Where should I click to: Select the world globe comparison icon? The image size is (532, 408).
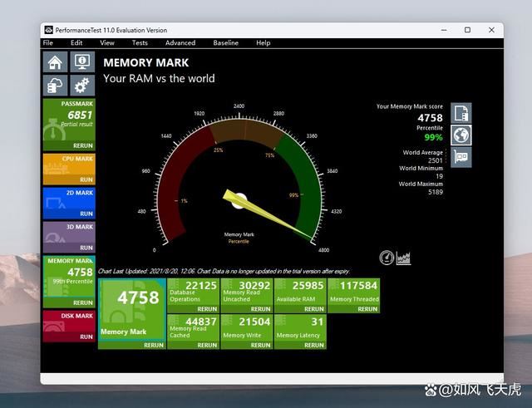461,135
